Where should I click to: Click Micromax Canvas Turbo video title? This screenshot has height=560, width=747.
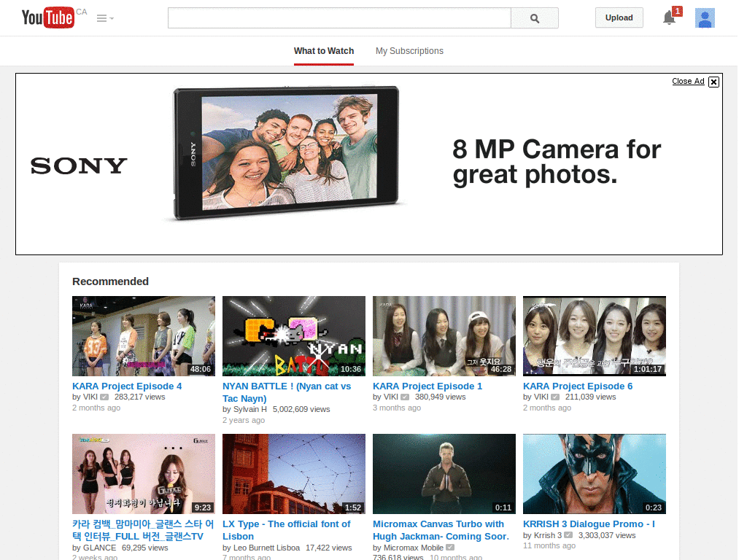click(x=441, y=530)
